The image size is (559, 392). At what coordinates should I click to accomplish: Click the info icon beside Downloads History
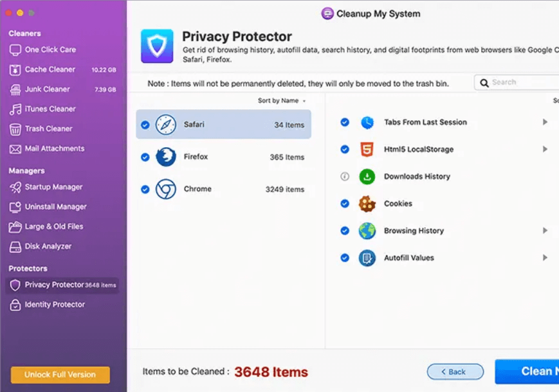pyautogui.click(x=345, y=176)
